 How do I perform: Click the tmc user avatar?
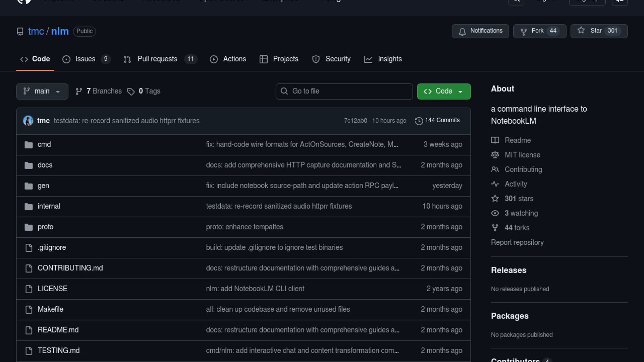pyautogui.click(x=28, y=121)
